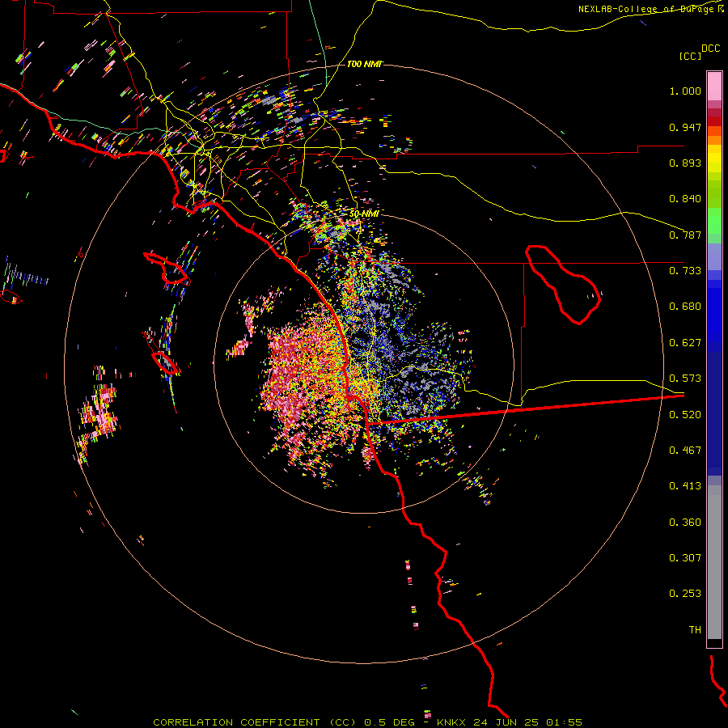The width and height of the screenshot is (728, 728).
Task: Click the 50 NMI range ring label
Action: (365, 214)
